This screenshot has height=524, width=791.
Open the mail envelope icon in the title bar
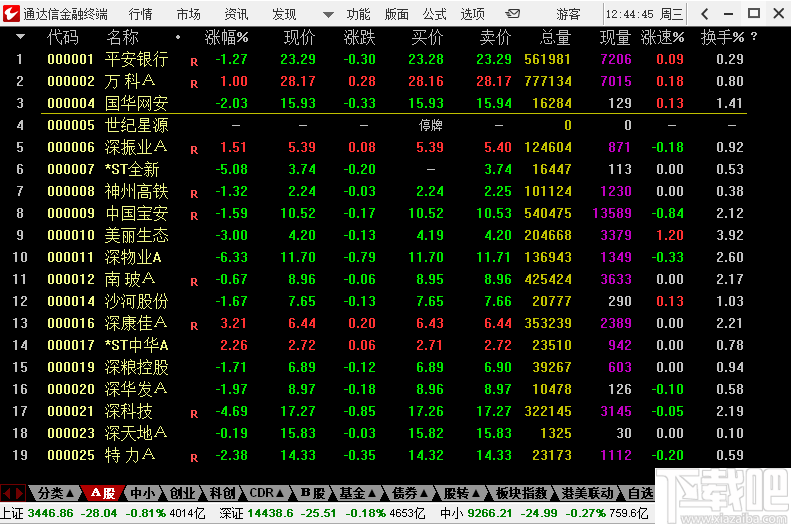click(x=513, y=14)
